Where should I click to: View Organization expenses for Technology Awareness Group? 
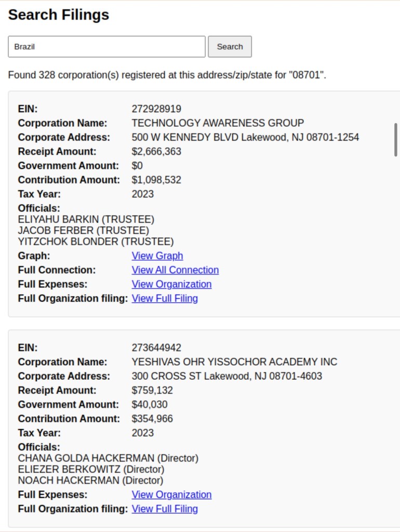pos(171,284)
